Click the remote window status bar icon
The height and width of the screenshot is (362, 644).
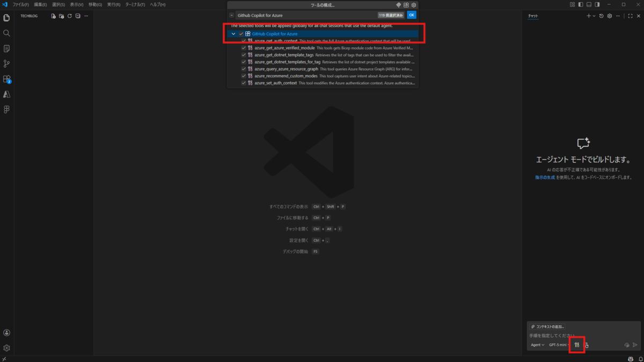tap(4, 359)
